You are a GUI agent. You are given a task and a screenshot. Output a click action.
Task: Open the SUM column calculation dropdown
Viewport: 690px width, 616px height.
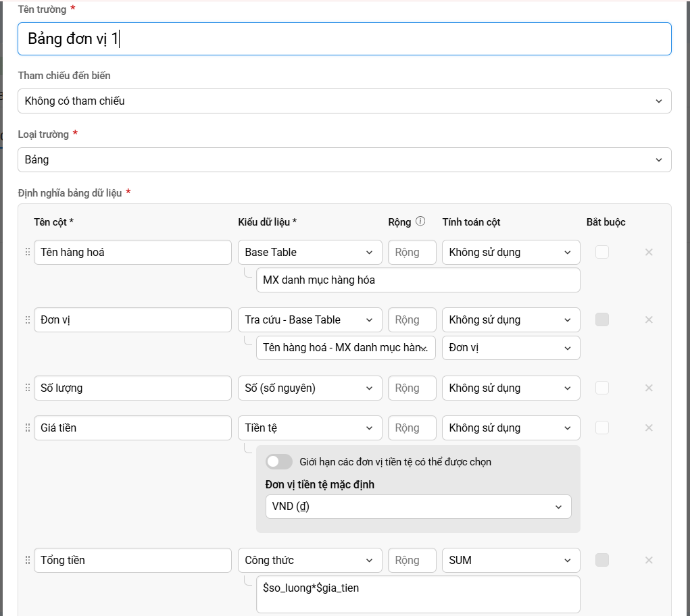[511, 560]
